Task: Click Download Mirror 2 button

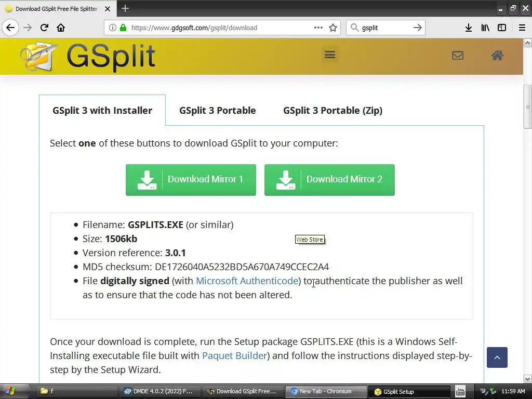Action: coord(329,180)
